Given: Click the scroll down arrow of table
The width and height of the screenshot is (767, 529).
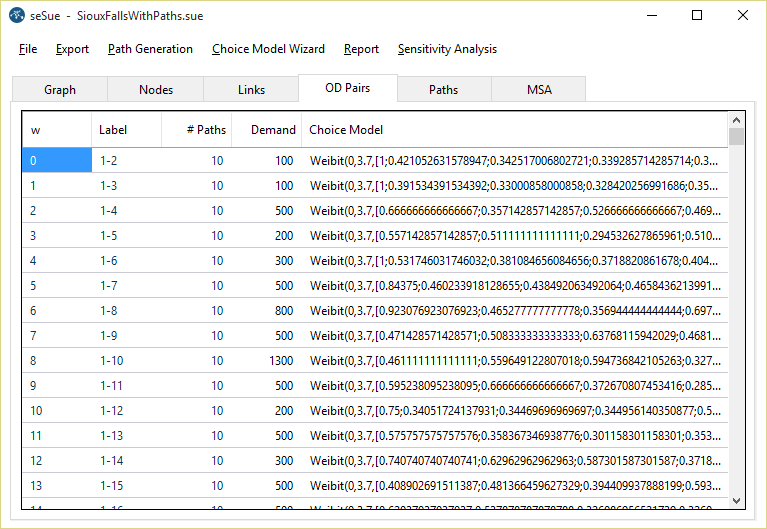Looking at the screenshot, I should 737,501.
